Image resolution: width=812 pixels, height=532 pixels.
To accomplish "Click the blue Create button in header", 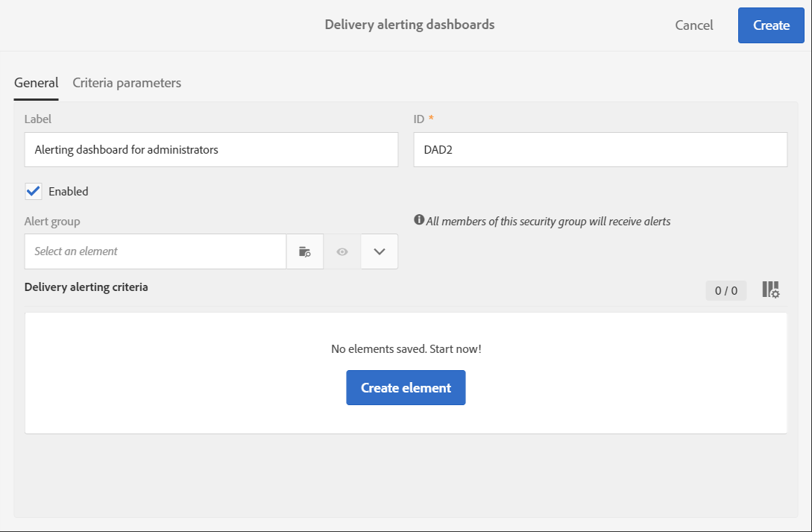I will (x=771, y=25).
